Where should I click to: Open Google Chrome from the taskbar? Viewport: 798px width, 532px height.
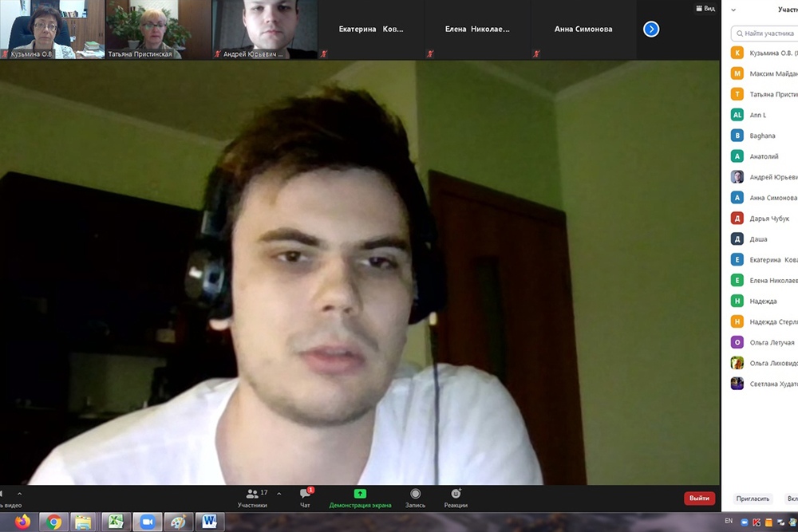53,522
